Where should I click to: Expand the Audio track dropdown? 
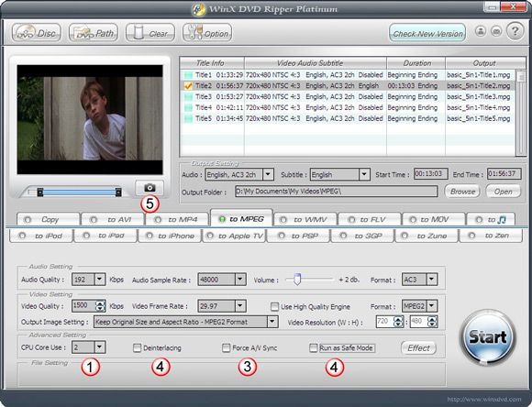[268, 175]
